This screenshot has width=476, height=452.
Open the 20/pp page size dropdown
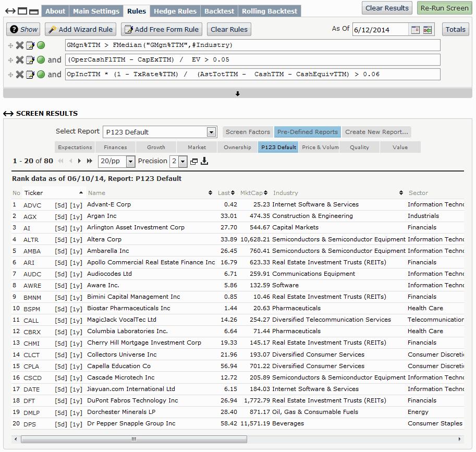[130, 162]
